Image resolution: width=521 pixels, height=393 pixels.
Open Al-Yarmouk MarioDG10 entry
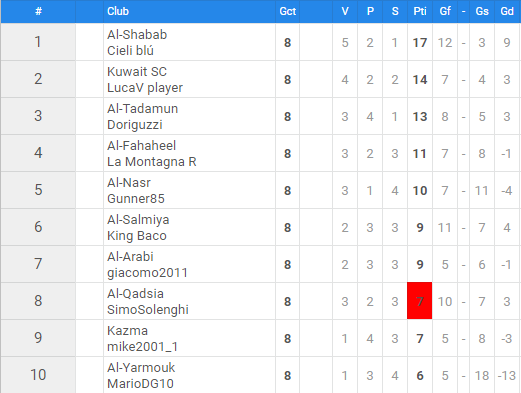coord(141,376)
